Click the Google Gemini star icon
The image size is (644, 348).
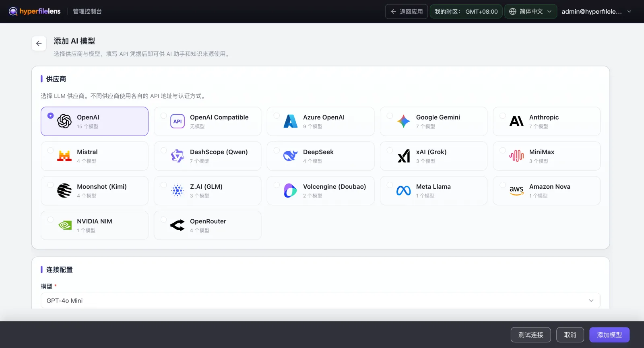pos(404,121)
